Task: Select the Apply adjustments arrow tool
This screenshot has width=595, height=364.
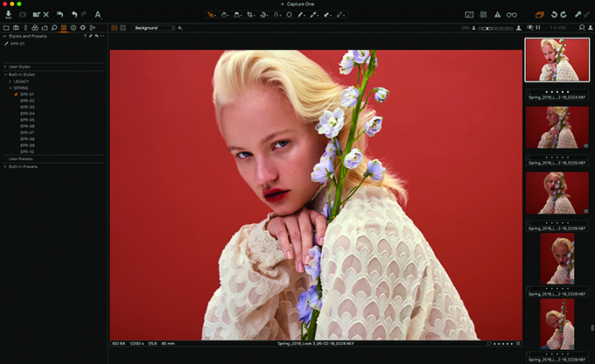Action: coord(327,15)
